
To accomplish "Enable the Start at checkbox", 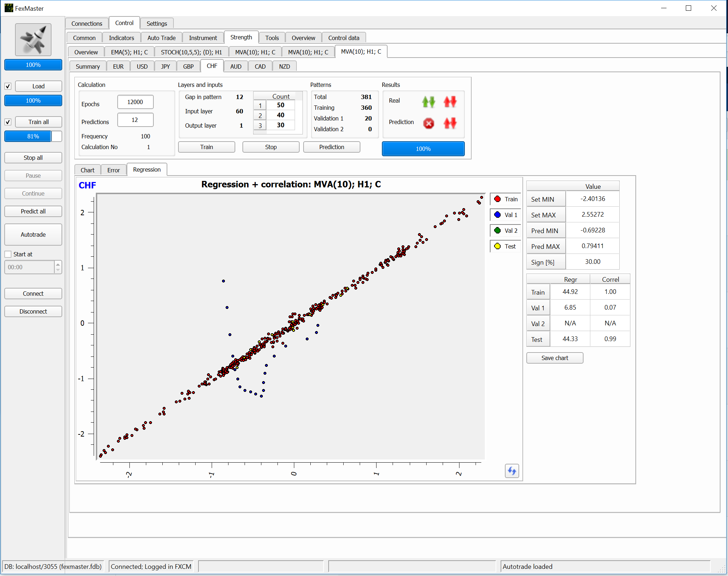I will pos(8,254).
